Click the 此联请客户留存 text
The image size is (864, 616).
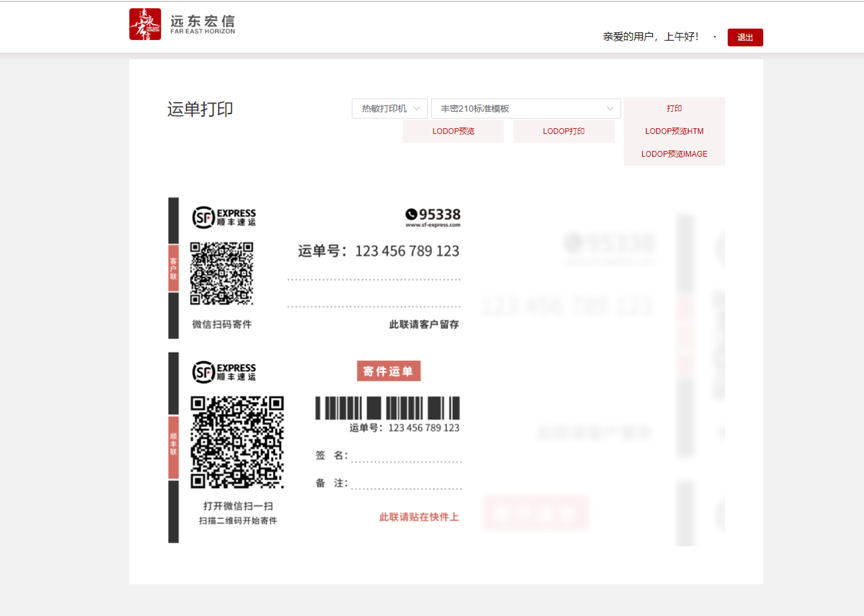[x=424, y=324]
